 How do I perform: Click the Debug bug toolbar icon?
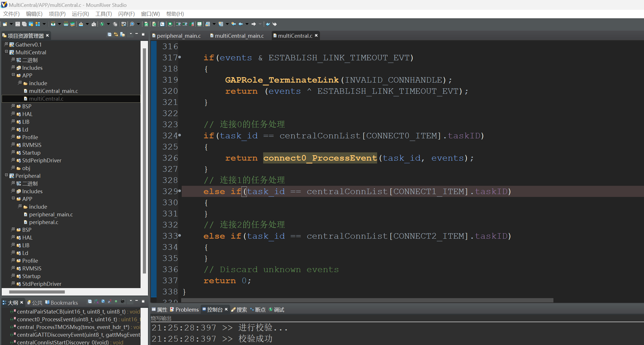[x=102, y=24]
